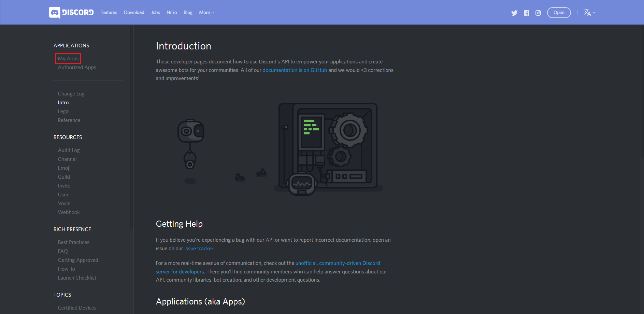
Task: Open Webhook resource page
Action: coord(69,212)
